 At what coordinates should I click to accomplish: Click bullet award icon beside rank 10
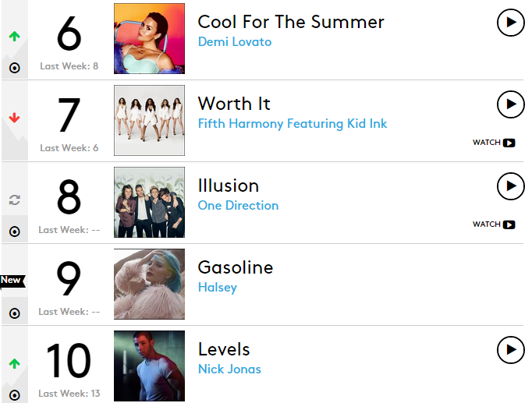14,395
